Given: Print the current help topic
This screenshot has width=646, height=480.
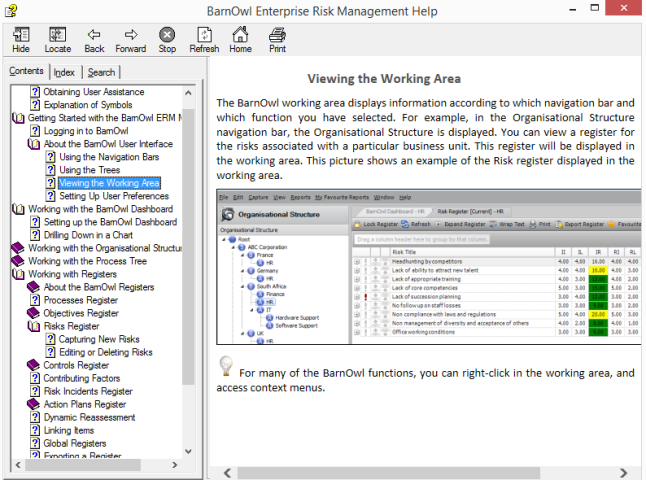Looking at the screenshot, I should click(x=277, y=35).
